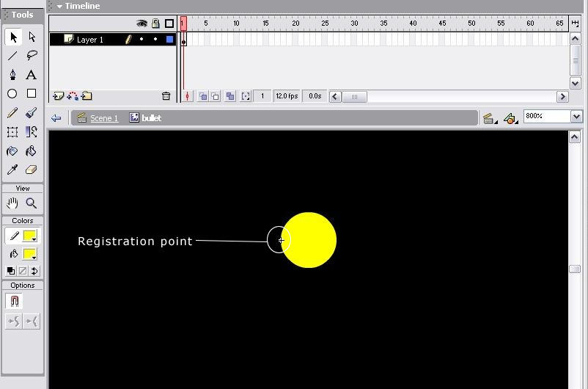The width and height of the screenshot is (588, 389).
Task: Set No Color option
Action: [x=23, y=271]
